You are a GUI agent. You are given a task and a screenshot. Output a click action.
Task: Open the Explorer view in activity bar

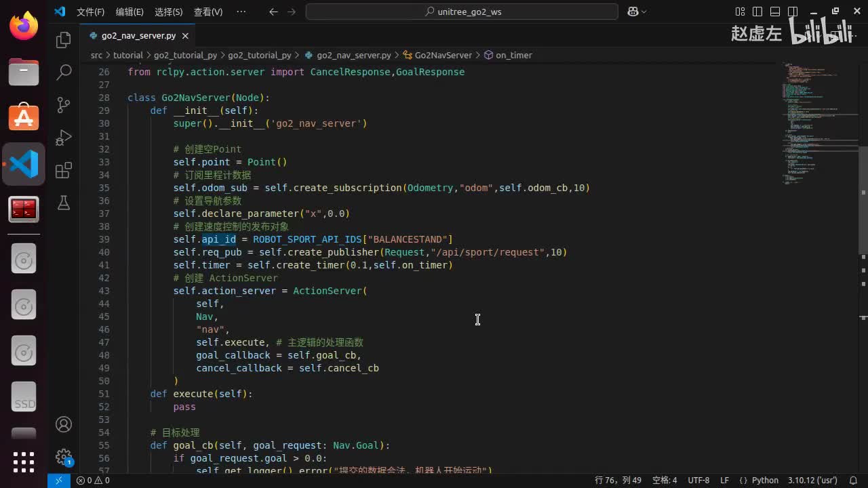pos(64,40)
